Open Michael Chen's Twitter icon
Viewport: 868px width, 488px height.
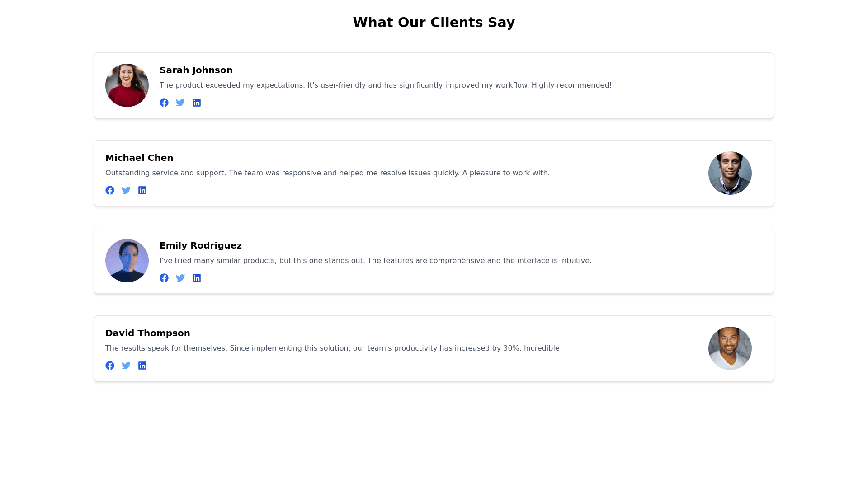tap(126, 190)
